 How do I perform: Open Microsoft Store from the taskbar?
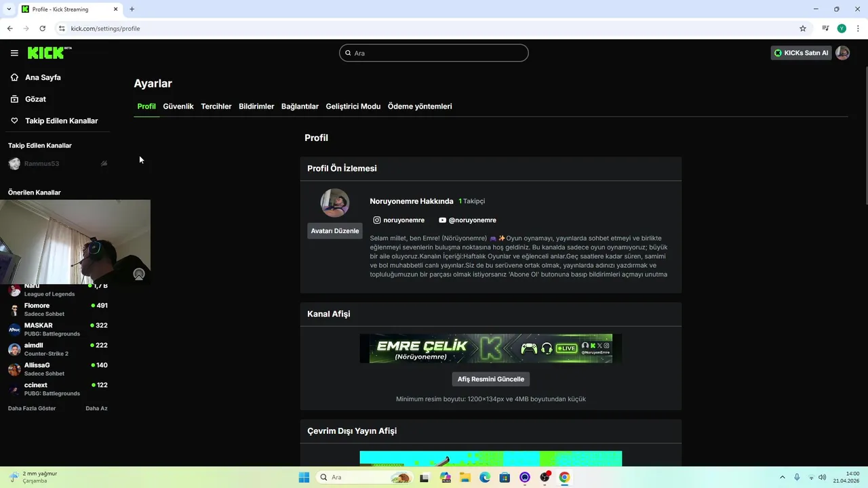505,477
